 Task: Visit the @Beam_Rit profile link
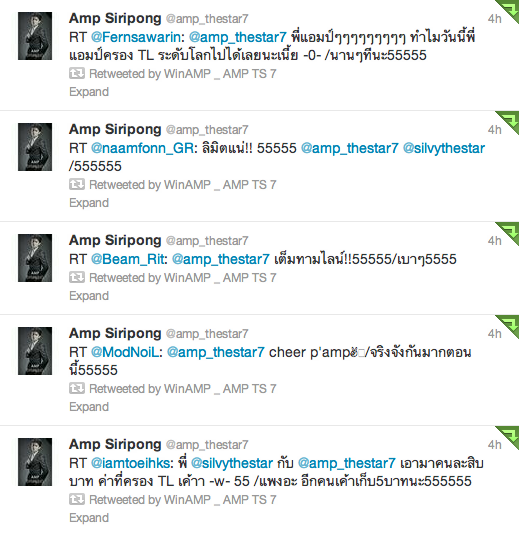(128, 259)
